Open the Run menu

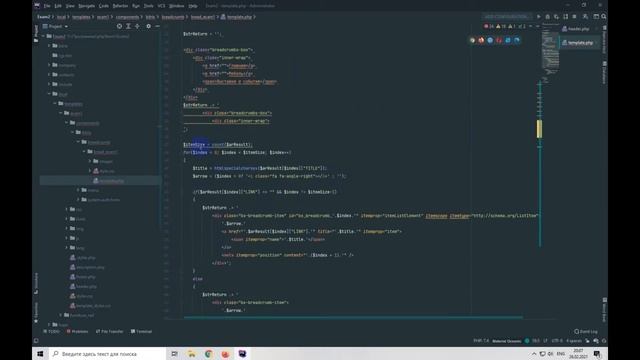(136, 6)
